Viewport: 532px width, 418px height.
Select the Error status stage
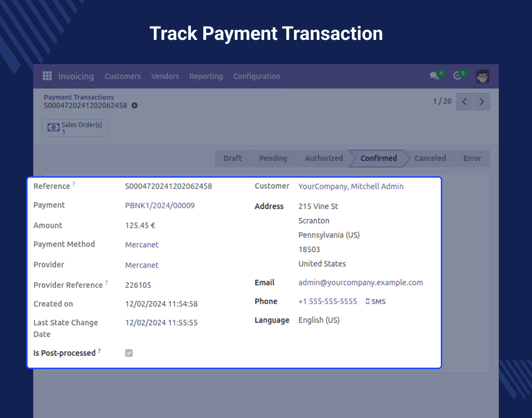(472, 159)
